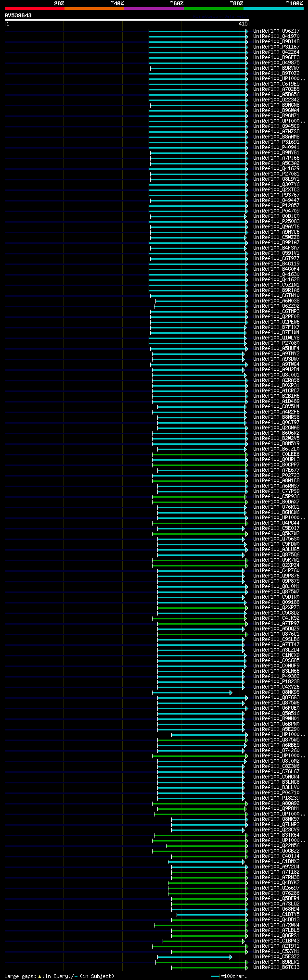Select label UniRef100_P12857
The height and width of the screenshot is (980, 308).
(x=276, y=205)
